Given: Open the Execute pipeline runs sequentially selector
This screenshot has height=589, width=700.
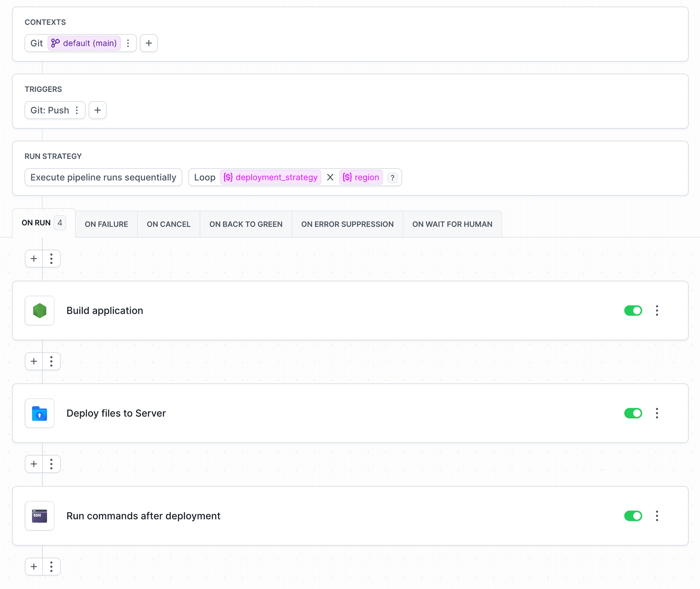Looking at the screenshot, I should click(x=103, y=178).
